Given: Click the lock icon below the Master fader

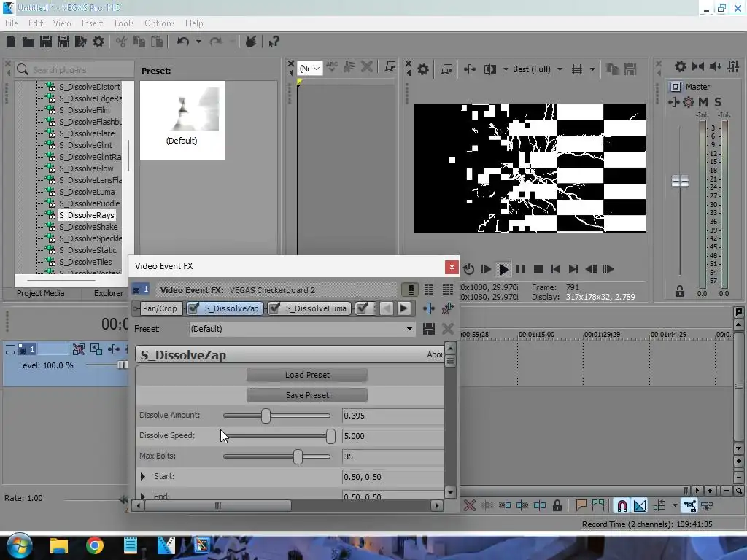Looking at the screenshot, I should 680,292.
